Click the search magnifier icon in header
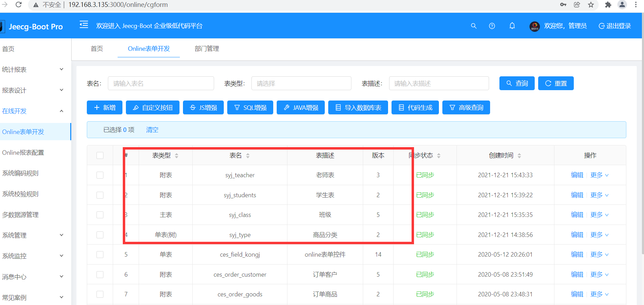This screenshot has width=644, height=305. (x=473, y=26)
